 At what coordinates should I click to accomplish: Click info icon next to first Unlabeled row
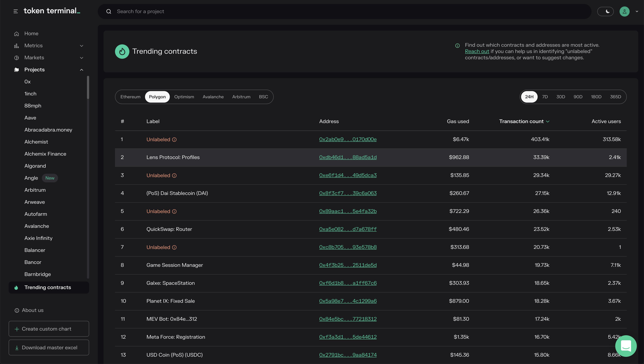[174, 139]
